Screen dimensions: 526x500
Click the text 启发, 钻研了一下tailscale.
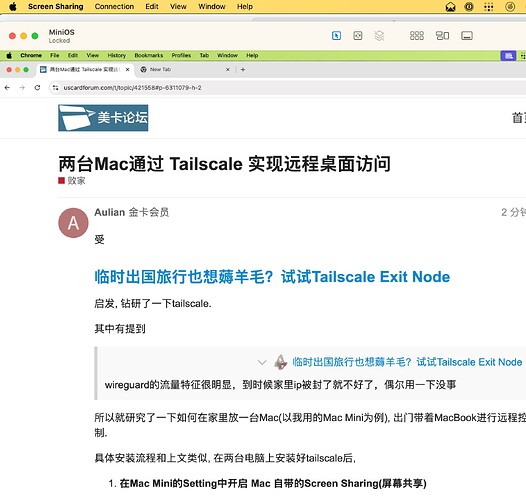pyautogui.click(x=153, y=304)
